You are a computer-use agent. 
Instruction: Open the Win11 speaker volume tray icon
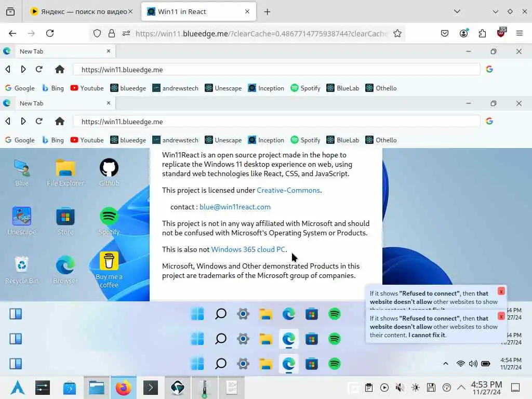(x=473, y=364)
